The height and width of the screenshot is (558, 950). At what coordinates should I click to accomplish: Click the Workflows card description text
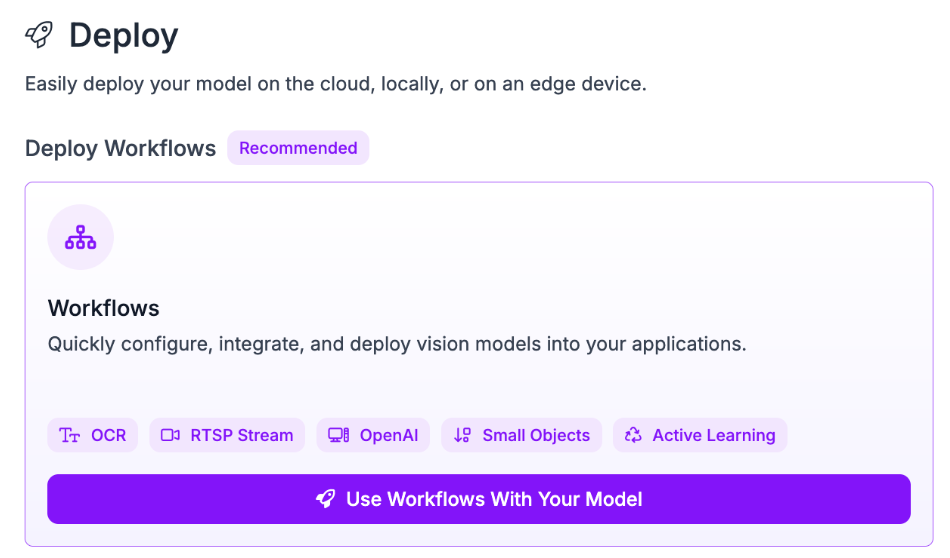397,344
